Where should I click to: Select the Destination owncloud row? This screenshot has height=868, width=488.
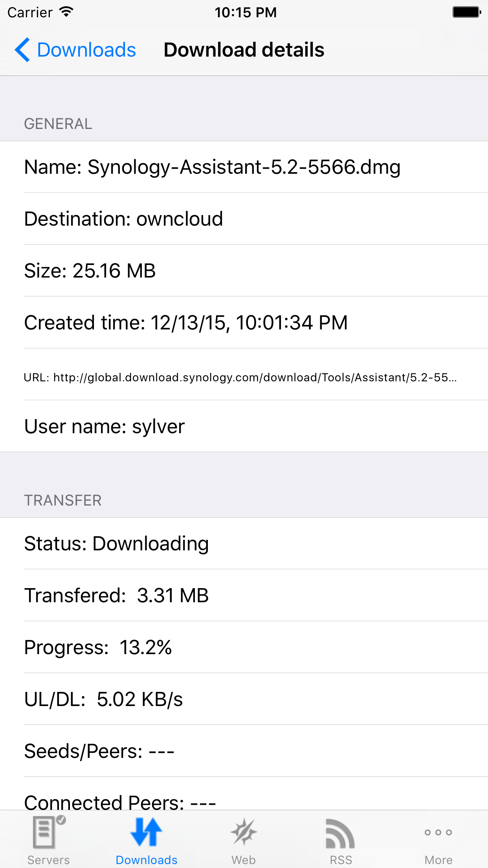click(123, 219)
